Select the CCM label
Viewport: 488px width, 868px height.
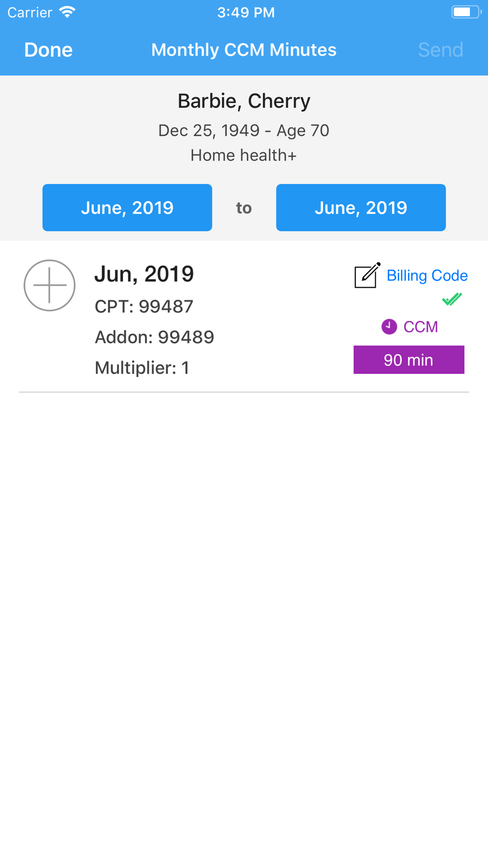pyautogui.click(x=421, y=327)
